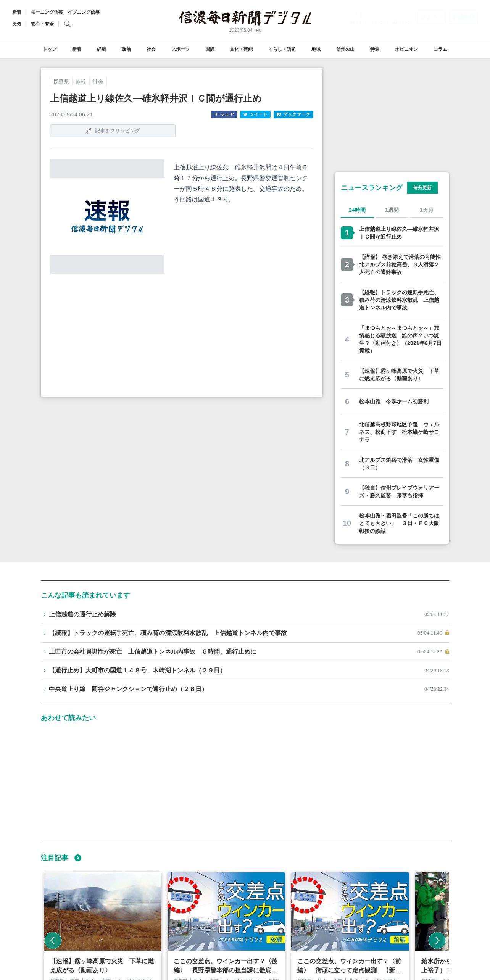This screenshot has width=490, height=980.
Task: Open 信州の山 navigation item
Action: 345,49
